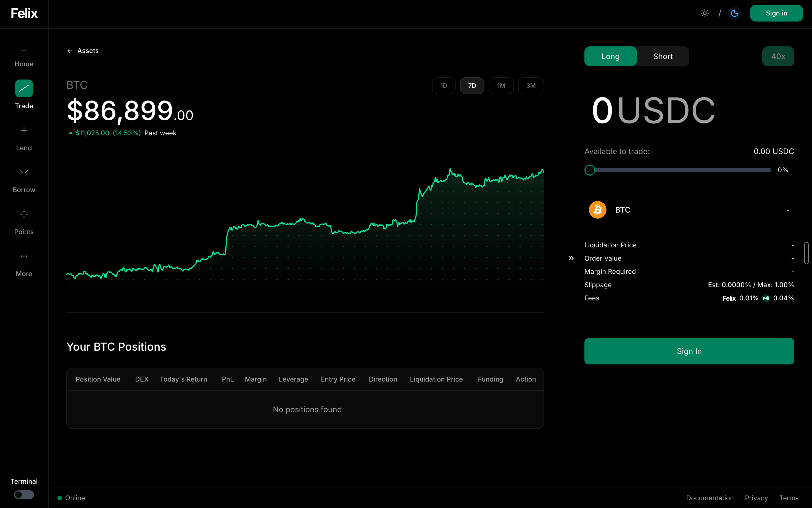Open the Documentation link
This screenshot has height=508, width=812.
click(x=710, y=498)
